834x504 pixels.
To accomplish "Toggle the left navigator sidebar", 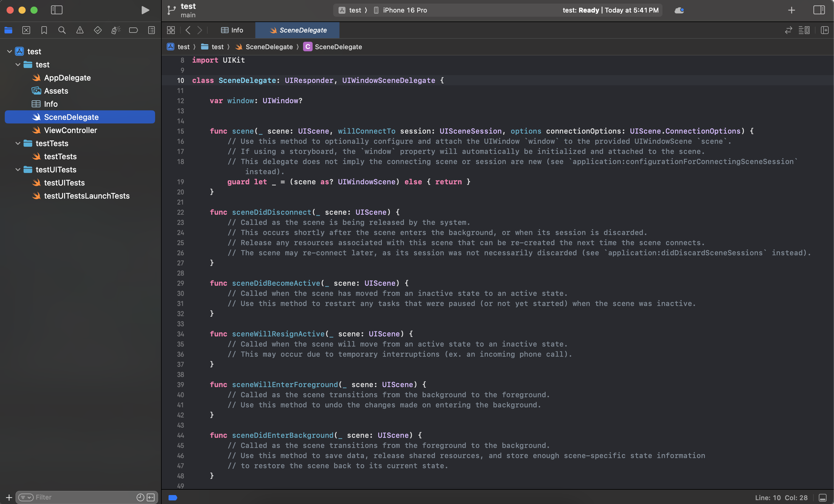I will pyautogui.click(x=57, y=10).
